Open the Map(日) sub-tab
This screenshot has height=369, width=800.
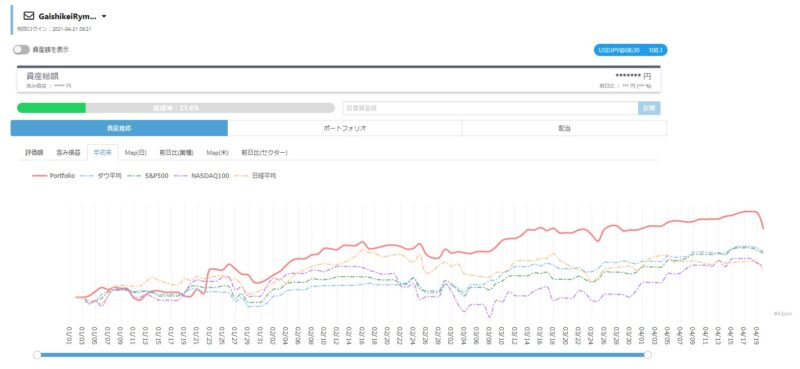[x=136, y=152]
